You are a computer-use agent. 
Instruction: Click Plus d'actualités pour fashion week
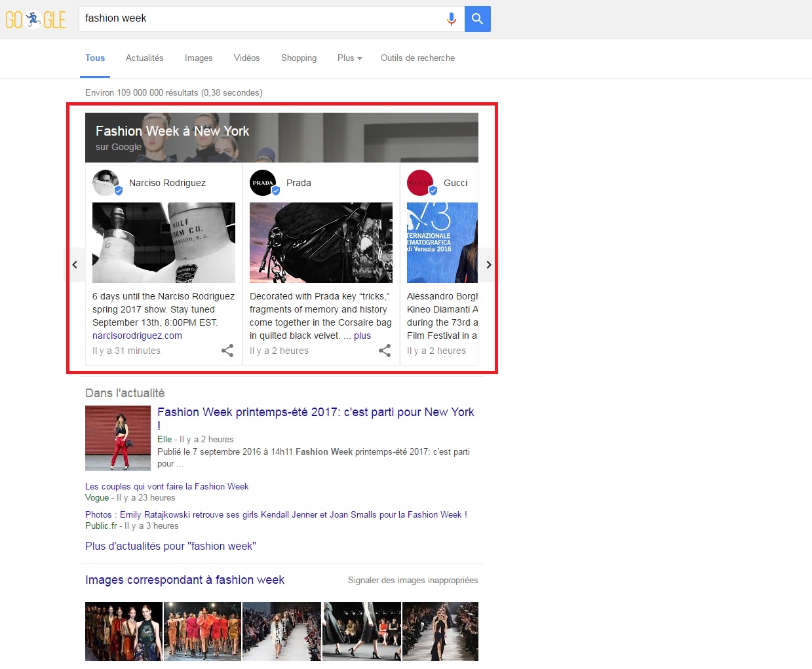click(170, 546)
